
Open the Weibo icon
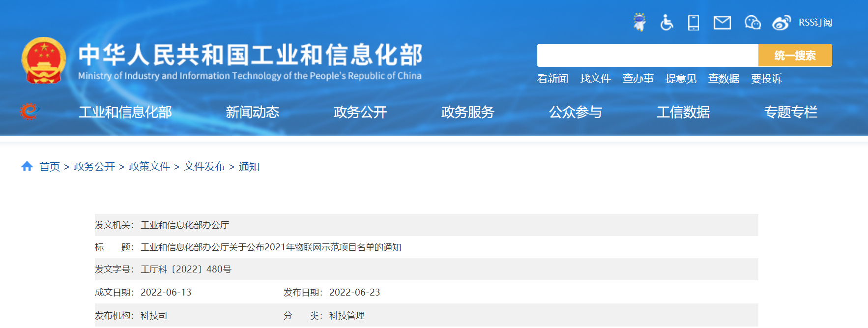click(x=781, y=23)
